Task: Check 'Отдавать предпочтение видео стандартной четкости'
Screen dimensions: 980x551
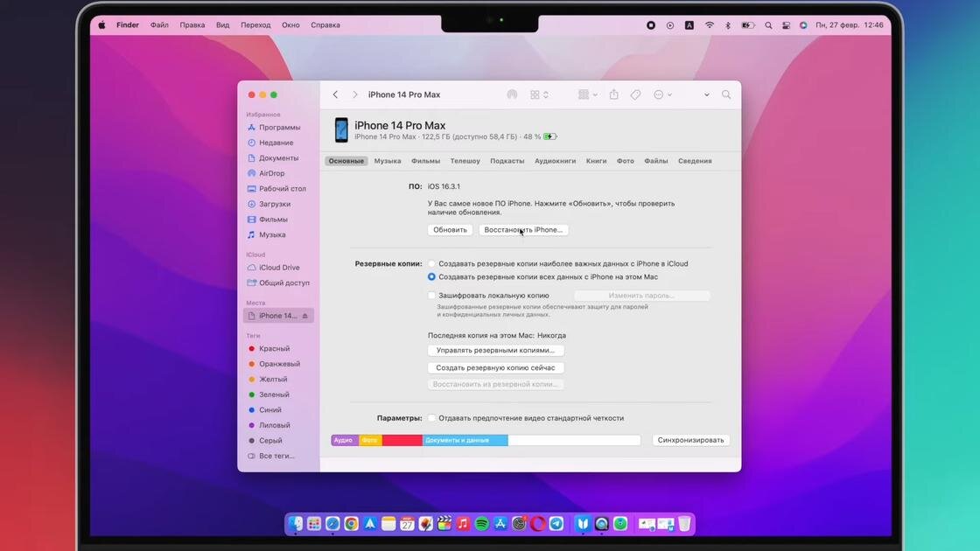Action: click(431, 417)
